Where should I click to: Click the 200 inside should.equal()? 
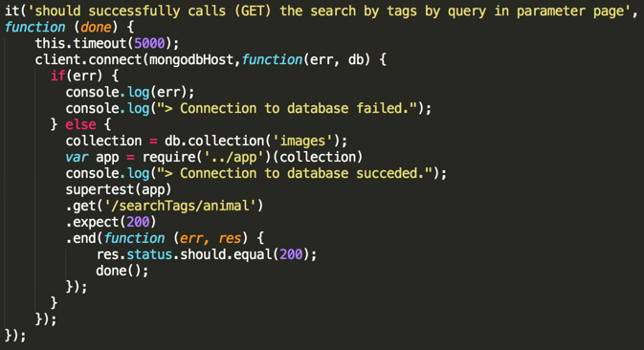[291, 254]
